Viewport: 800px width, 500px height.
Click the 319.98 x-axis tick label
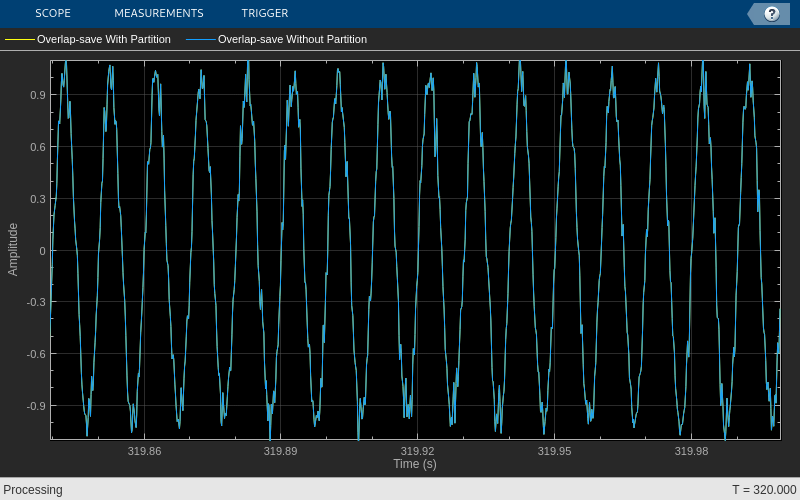pos(691,451)
